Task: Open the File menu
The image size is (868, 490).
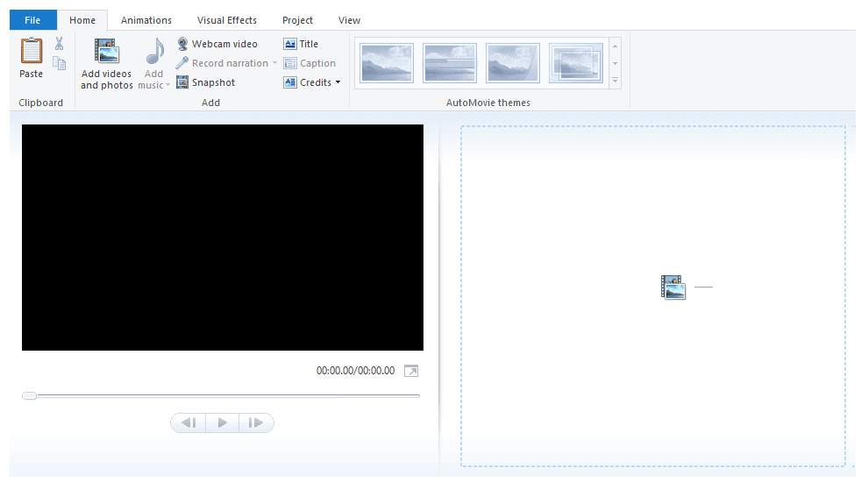Action: pos(32,20)
